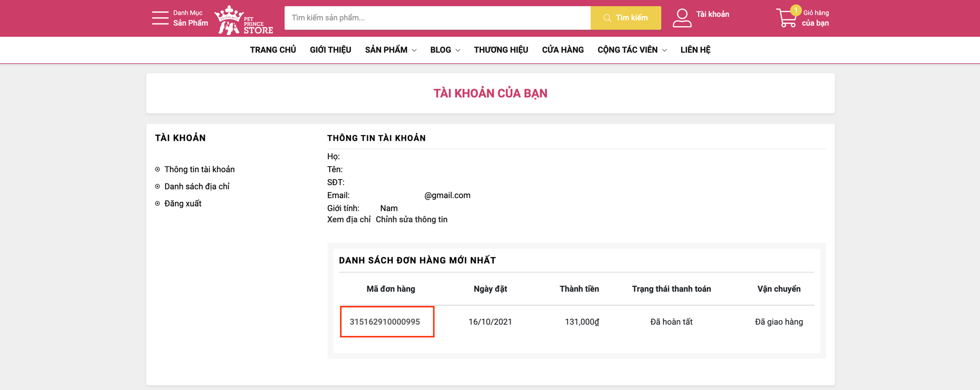Expand the SẢN PHẨM dropdown arrow
Image resolution: width=980 pixels, height=390 pixels.
click(x=414, y=50)
